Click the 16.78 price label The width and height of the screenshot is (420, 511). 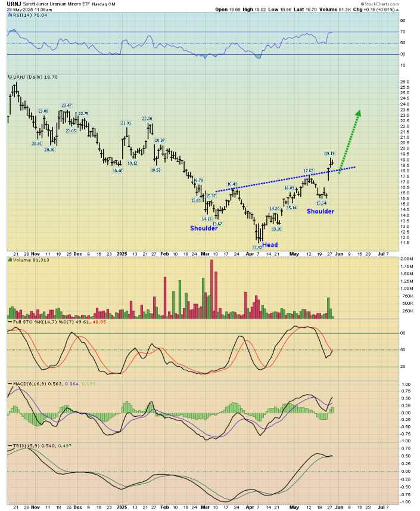tap(198, 180)
